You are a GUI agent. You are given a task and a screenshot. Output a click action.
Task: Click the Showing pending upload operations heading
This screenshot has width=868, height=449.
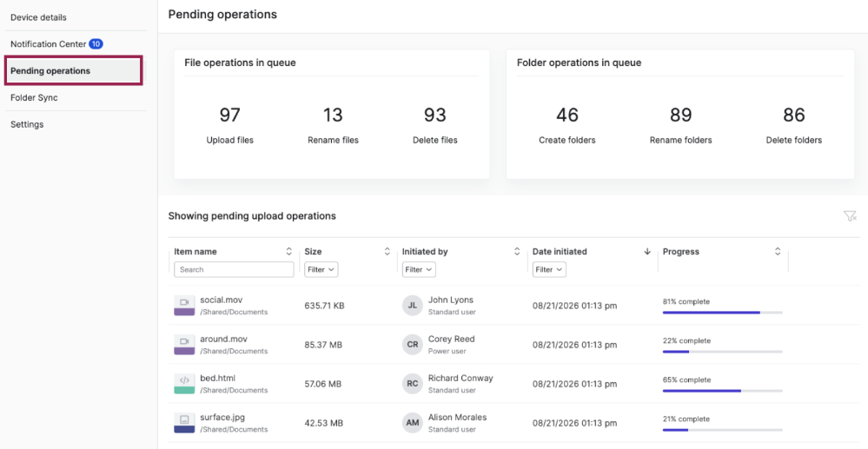click(x=252, y=216)
